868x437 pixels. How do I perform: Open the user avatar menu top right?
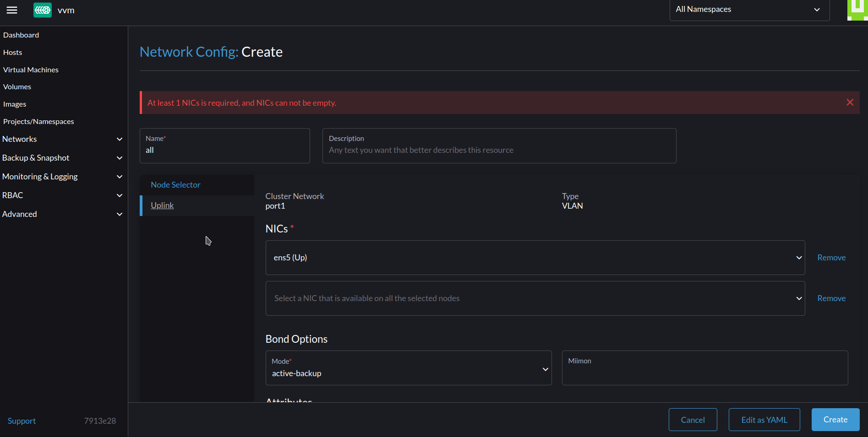(x=857, y=10)
